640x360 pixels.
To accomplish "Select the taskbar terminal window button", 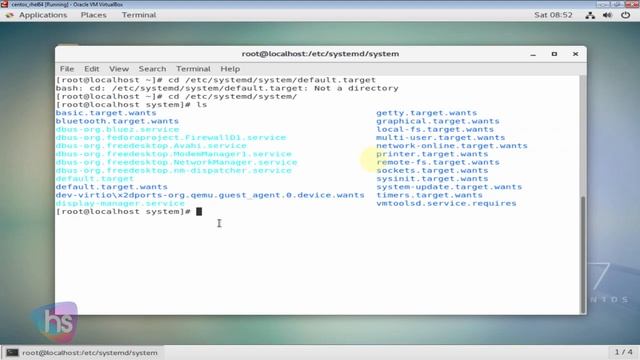I will (x=82, y=353).
